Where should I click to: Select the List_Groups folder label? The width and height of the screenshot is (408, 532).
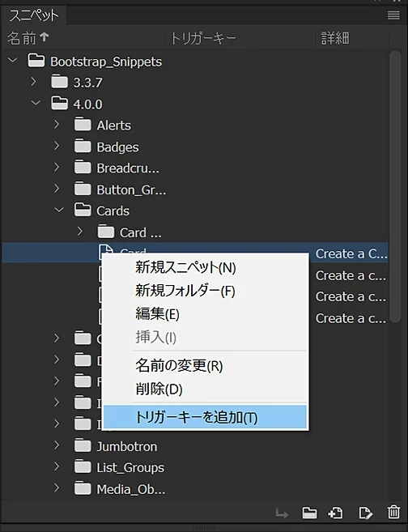130,468
